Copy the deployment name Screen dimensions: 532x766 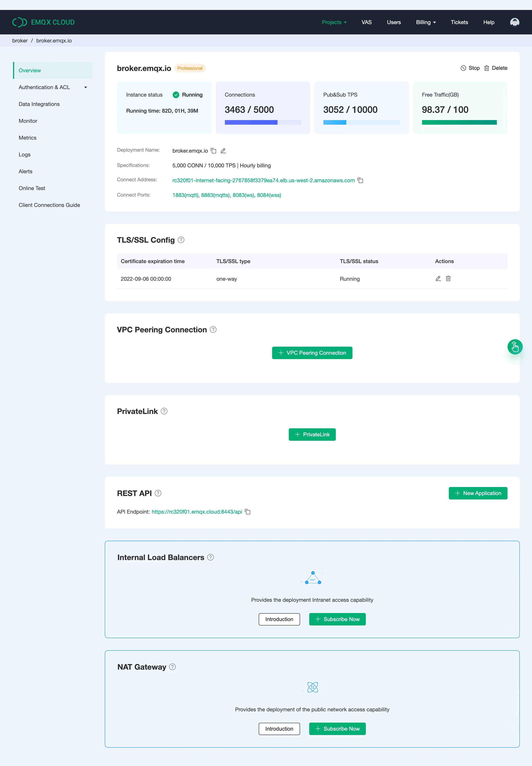214,151
